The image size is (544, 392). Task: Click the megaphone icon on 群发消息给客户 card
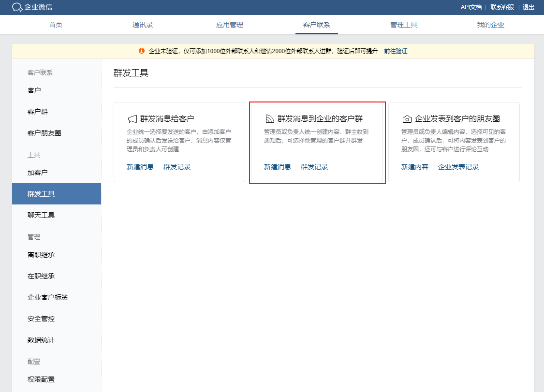(132, 119)
